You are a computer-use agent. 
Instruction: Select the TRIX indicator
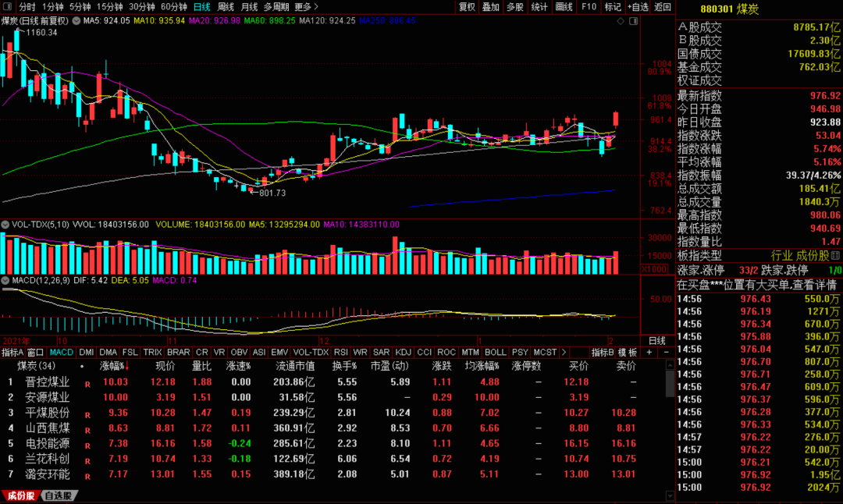[x=152, y=353]
